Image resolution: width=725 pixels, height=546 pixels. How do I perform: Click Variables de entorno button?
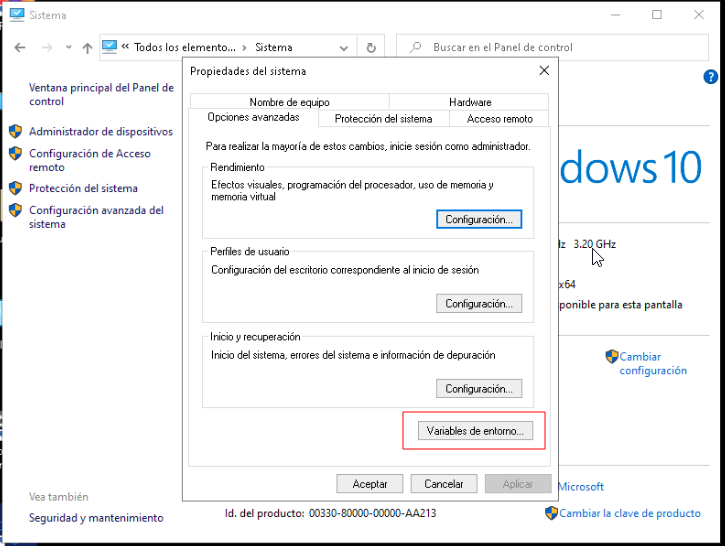(x=475, y=430)
